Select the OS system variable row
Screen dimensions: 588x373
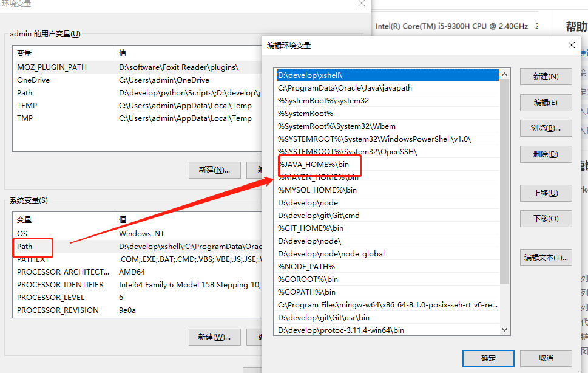tap(137, 233)
